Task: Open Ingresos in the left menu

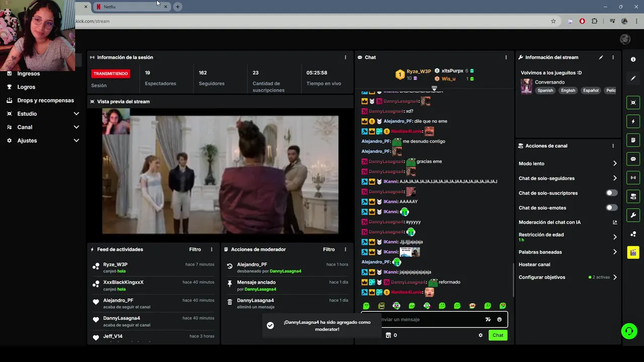Action: pos(29,73)
